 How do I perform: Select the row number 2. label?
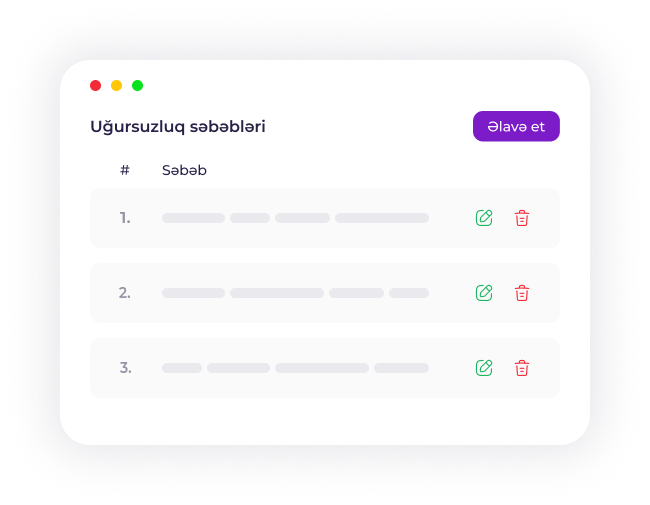click(x=125, y=293)
